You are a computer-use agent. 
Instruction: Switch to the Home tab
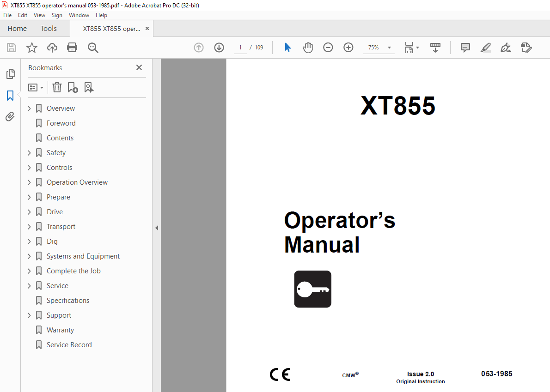click(x=17, y=28)
